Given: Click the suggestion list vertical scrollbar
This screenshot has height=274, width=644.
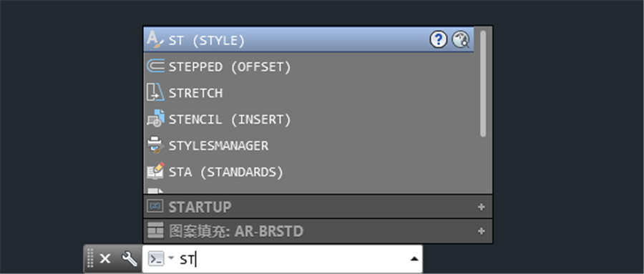Looking at the screenshot, I should 483,84.
